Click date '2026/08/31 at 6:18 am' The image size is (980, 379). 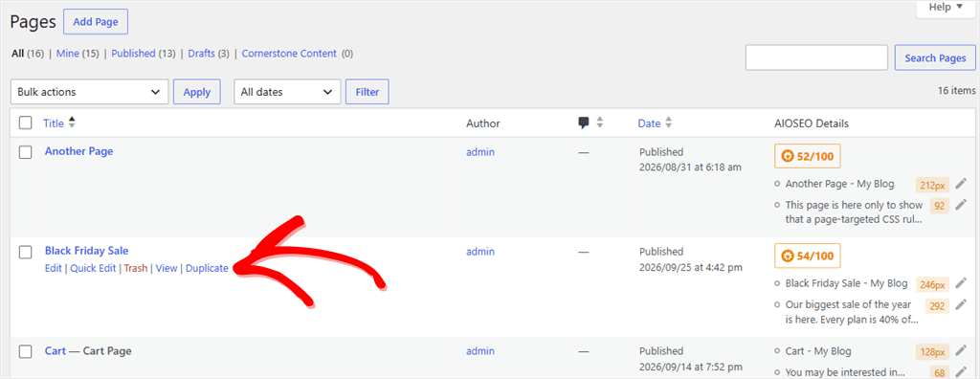[x=691, y=167]
